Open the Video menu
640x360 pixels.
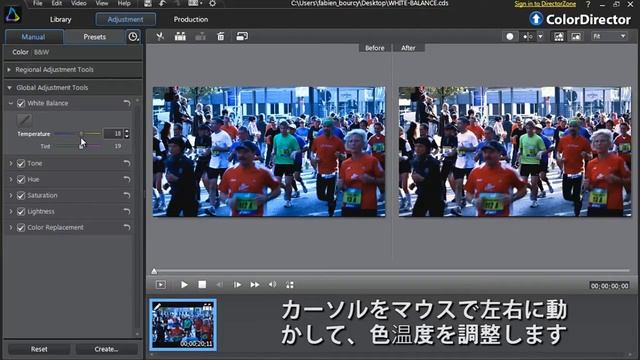79,3
